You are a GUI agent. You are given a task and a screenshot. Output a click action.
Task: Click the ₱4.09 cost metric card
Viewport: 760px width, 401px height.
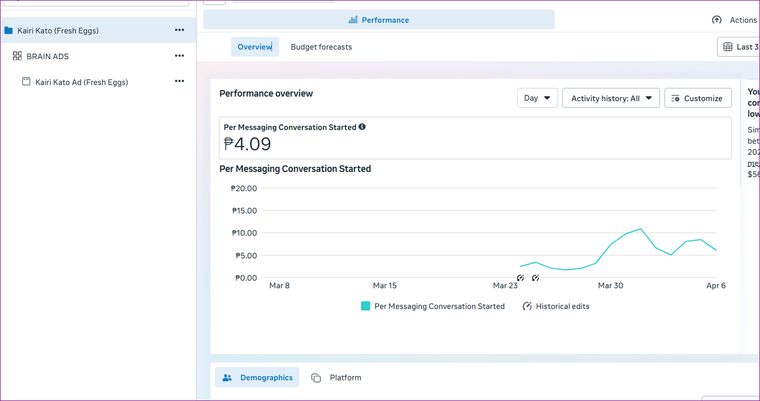point(475,138)
